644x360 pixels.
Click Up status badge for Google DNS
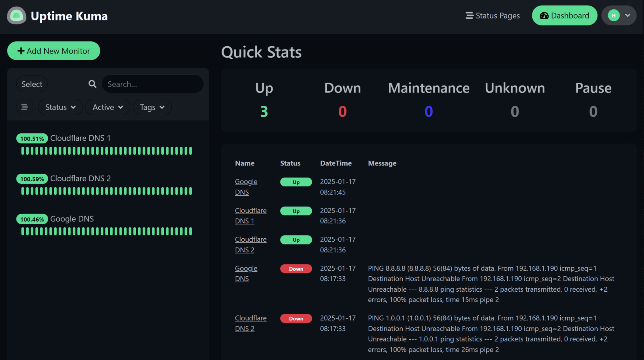pos(296,182)
